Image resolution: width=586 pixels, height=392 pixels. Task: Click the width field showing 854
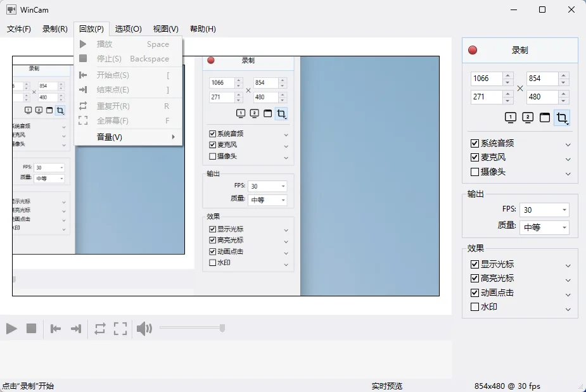pyautogui.click(x=542, y=79)
